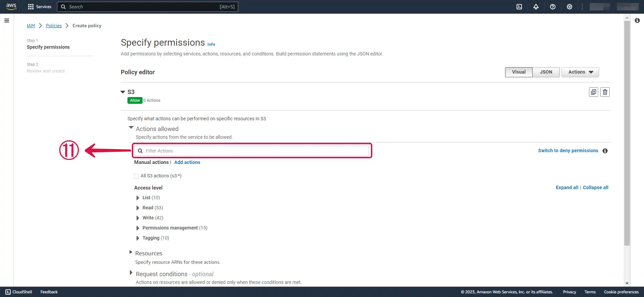Click Add actions link
This screenshot has height=297, width=644.
(x=187, y=162)
